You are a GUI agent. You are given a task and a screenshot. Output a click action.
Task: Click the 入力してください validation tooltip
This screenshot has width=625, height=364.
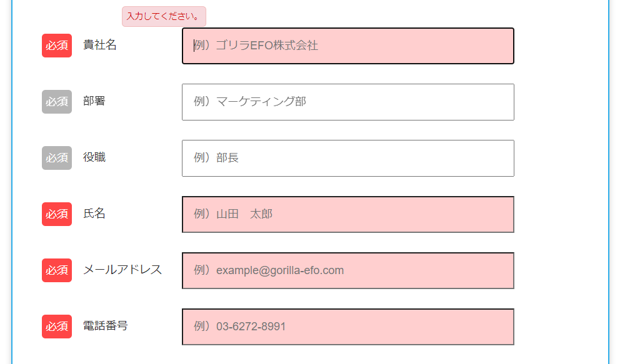click(x=164, y=16)
